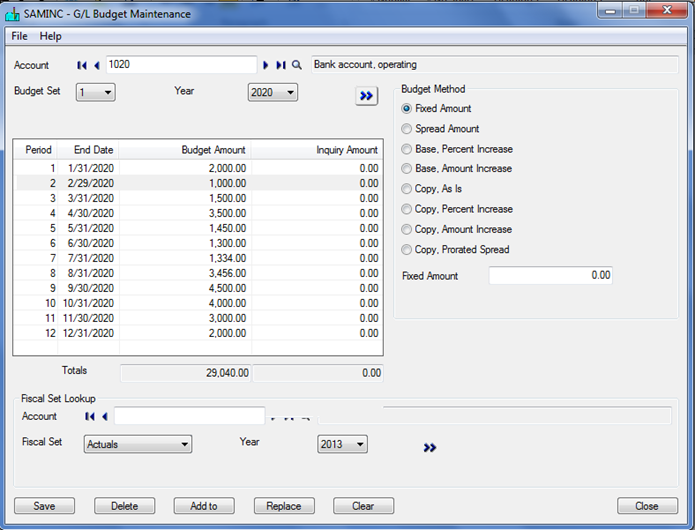Click the Period column header

(36, 150)
